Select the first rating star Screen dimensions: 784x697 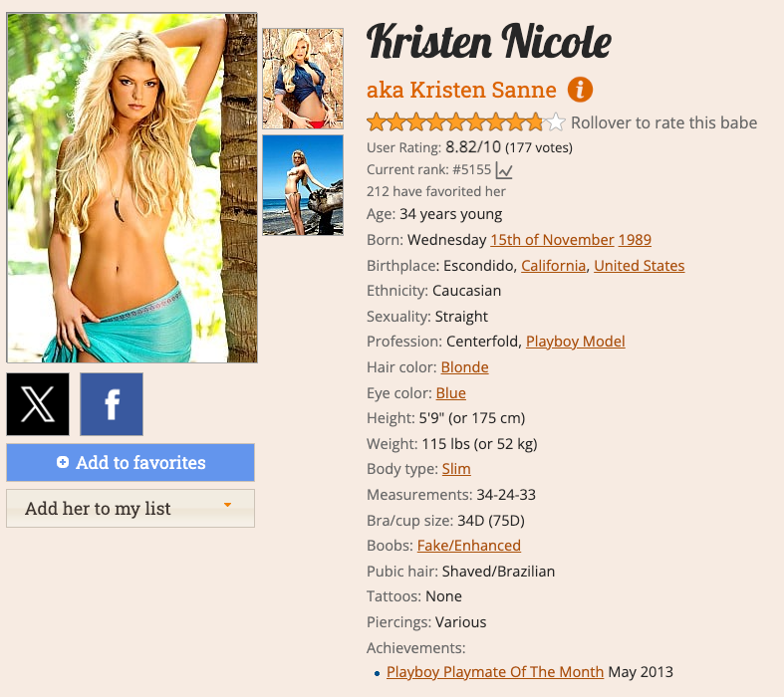point(376,122)
